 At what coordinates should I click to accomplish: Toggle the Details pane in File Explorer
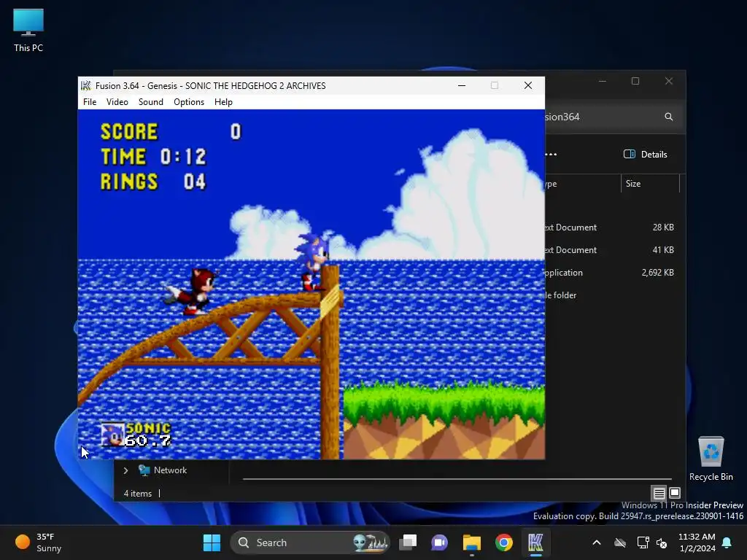tap(646, 155)
